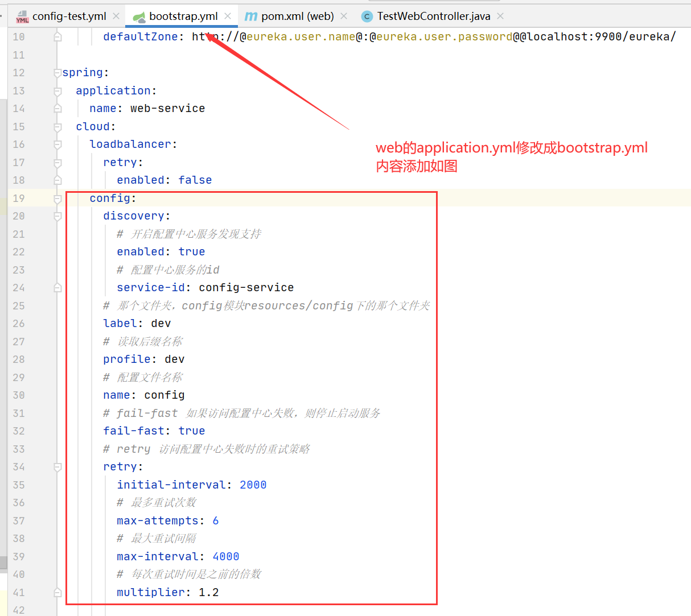Viewport: 691px width, 616px height.
Task: Collapse the config: block on line 19
Action: [x=57, y=199]
